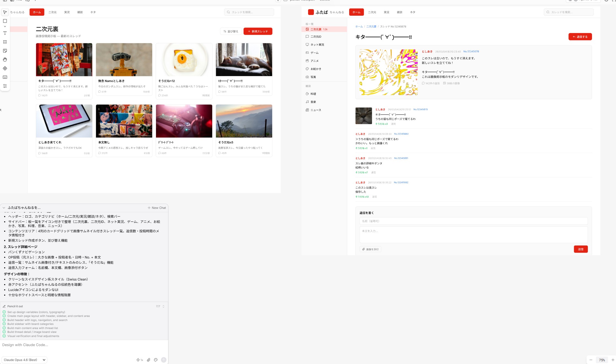The image size is (616, 364).
Task: Open the components diamond icon tool
Action: 5,68
